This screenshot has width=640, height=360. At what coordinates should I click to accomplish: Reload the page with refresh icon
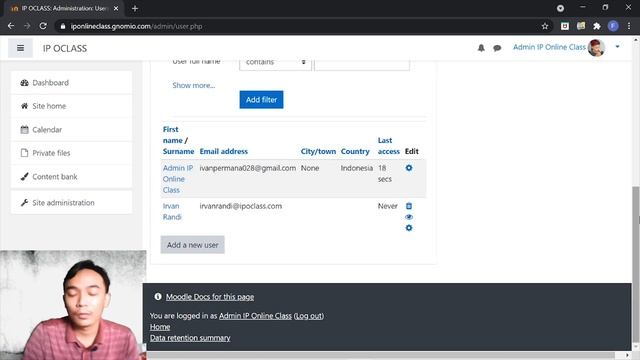coord(43,26)
